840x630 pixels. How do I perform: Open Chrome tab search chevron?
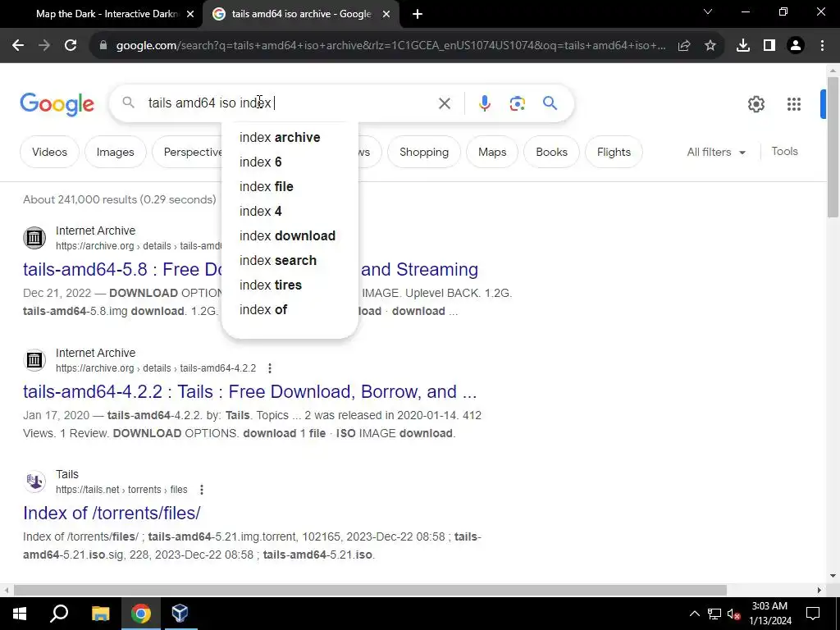(708, 11)
